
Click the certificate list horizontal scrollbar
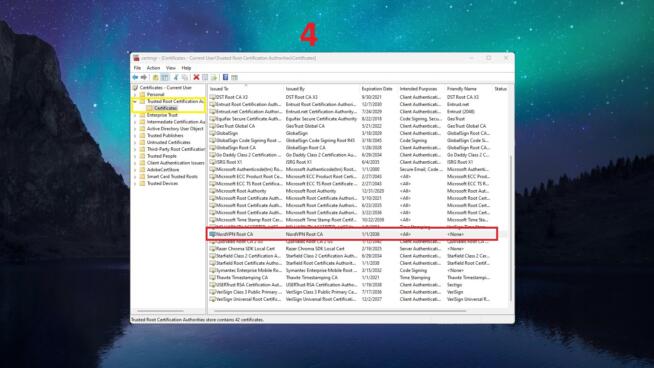[x=340, y=311]
